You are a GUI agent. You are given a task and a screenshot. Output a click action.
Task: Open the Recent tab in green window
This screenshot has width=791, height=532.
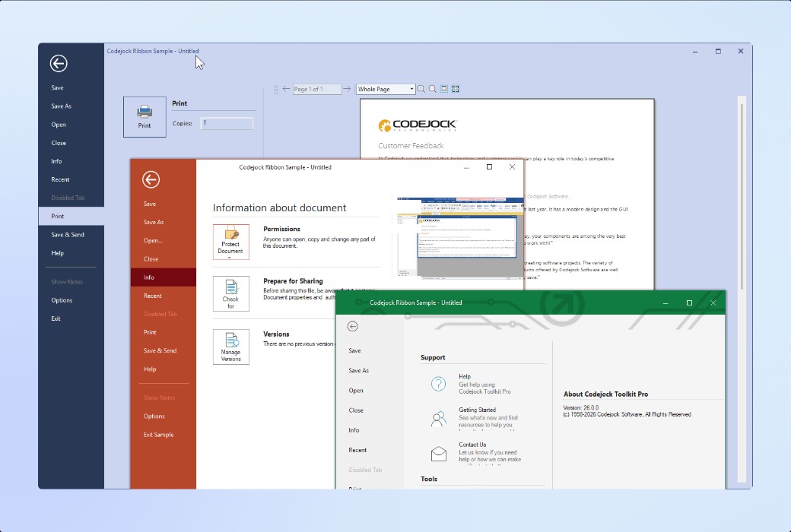(371, 450)
